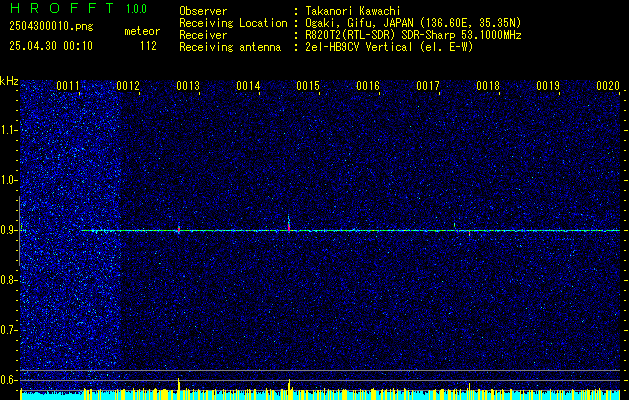Click the Receiver field label
Viewport: 629px width, 400px height.
[203, 35]
